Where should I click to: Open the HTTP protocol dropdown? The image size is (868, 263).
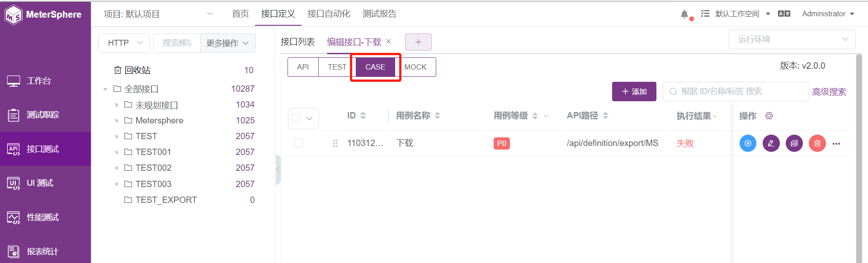point(124,43)
